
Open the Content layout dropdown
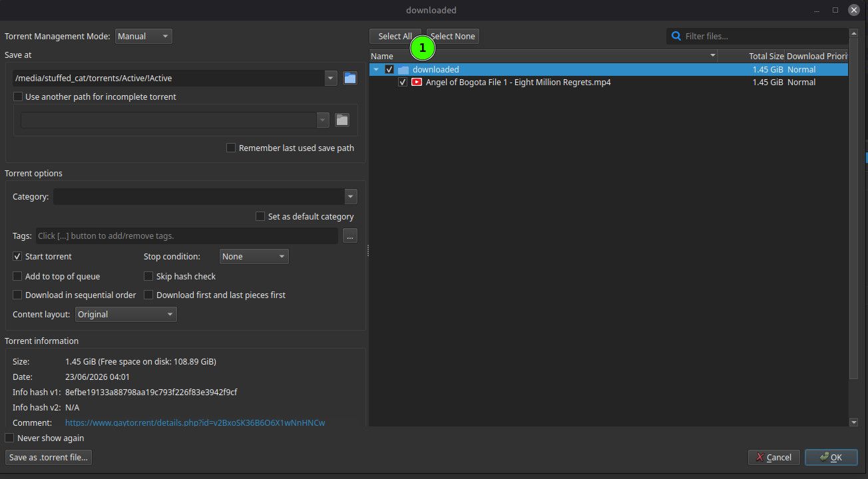pos(126,315)
